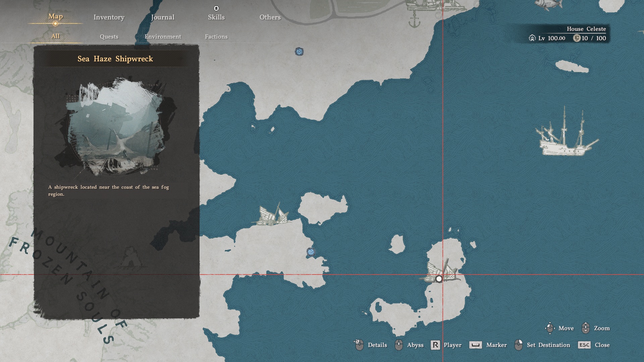The height and width of the screenshot is (362, 644).
Task: Open the Inventory tab
Action: pos(109,17)
